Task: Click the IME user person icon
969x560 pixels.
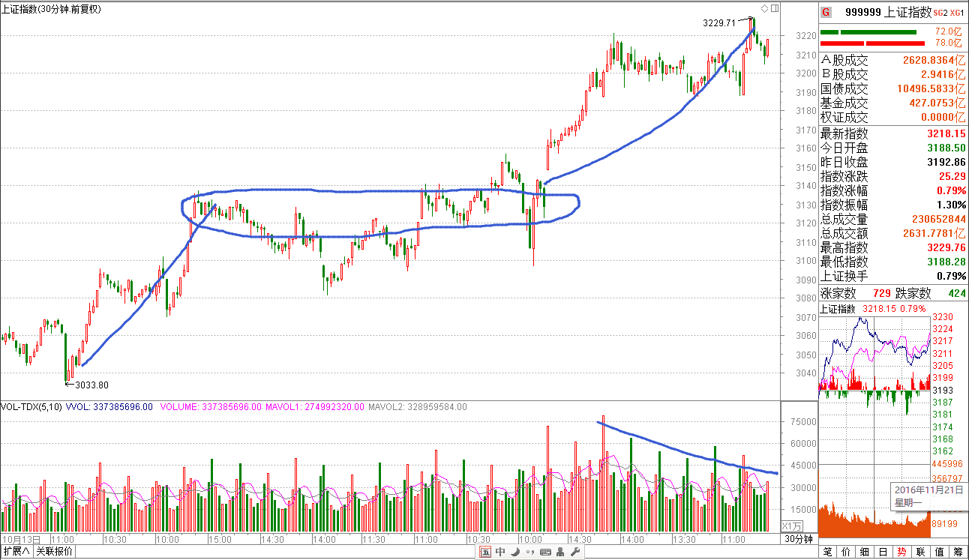Action: point(560,553)
